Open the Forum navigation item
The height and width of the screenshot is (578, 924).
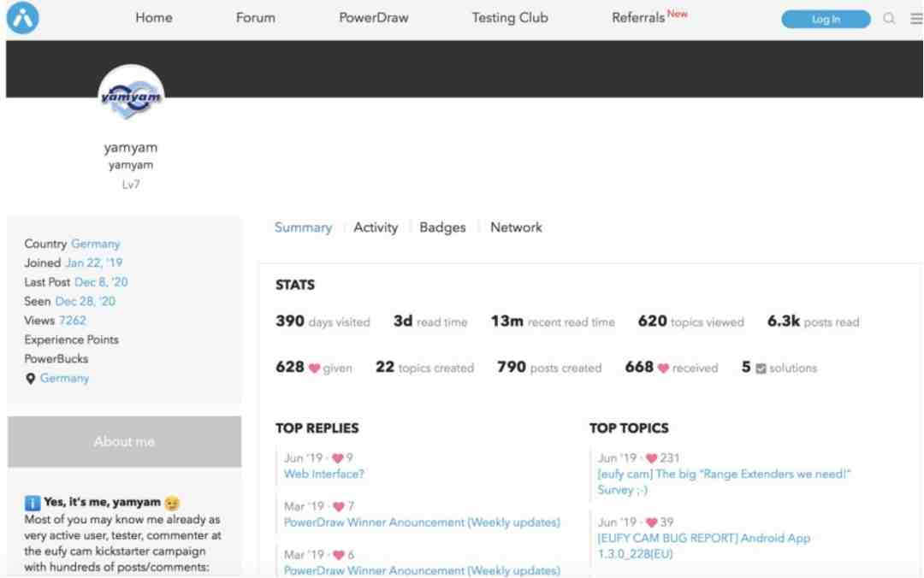255,18
